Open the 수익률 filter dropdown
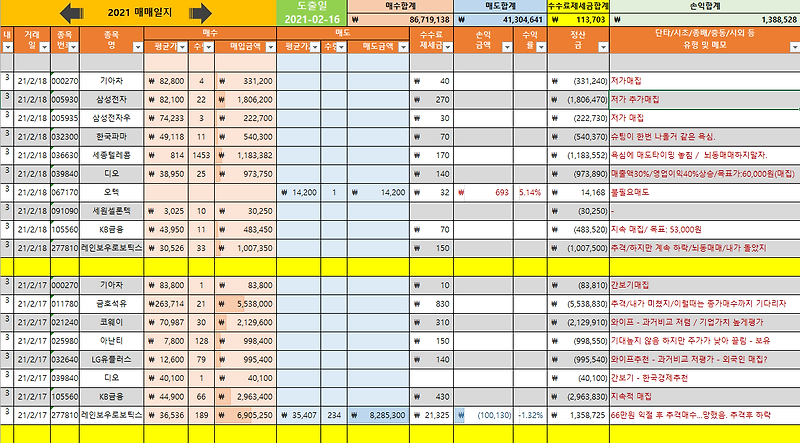 pyautogui.click(x=541, y=47)
